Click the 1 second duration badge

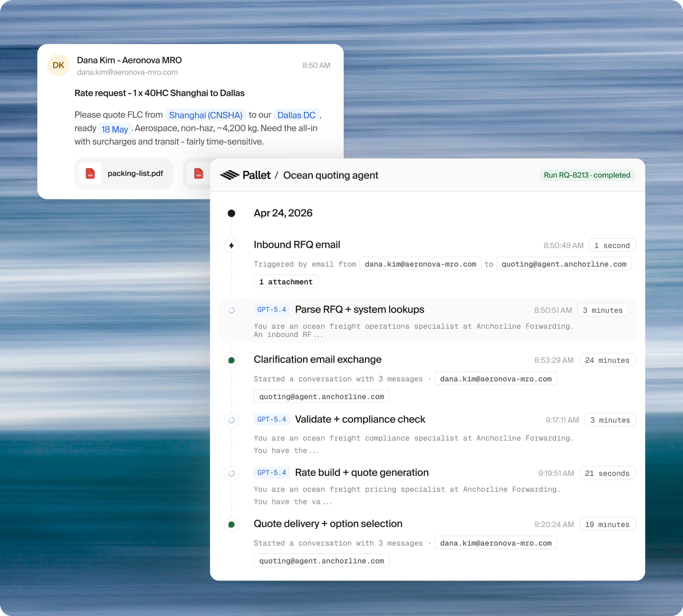612,245
